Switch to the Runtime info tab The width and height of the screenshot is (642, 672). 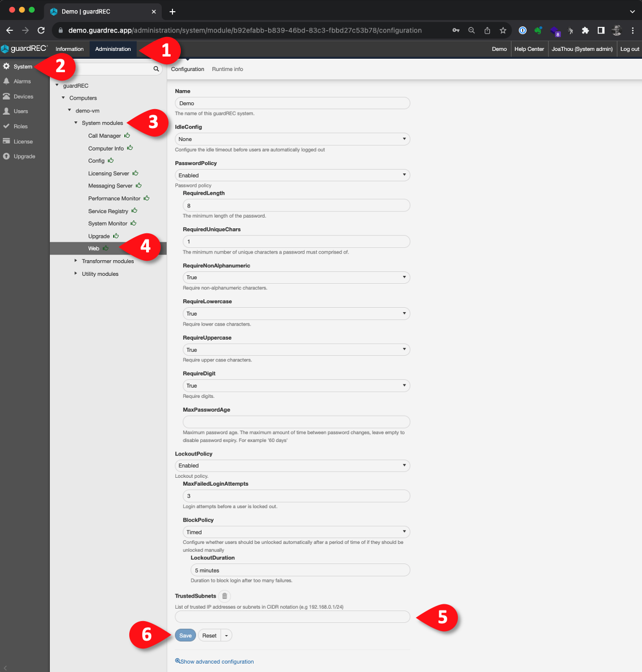[x=227, y=69]
